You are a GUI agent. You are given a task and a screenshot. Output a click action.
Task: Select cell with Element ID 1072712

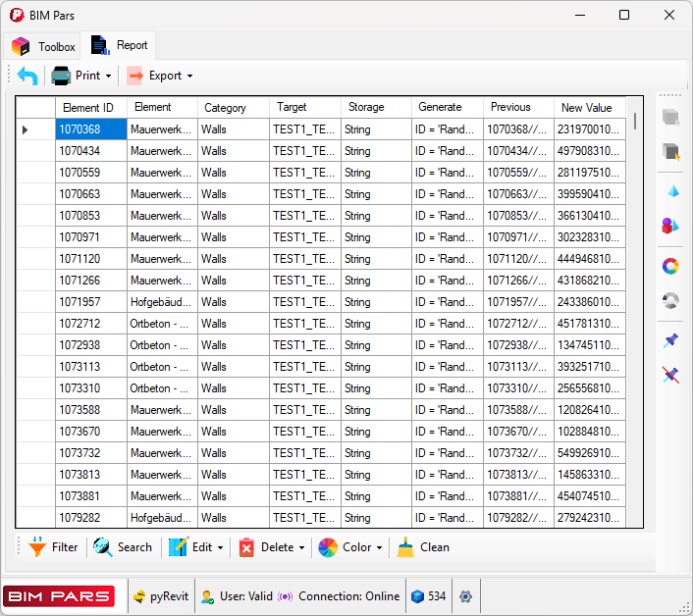pyautogui.click(x=91, y=324)
